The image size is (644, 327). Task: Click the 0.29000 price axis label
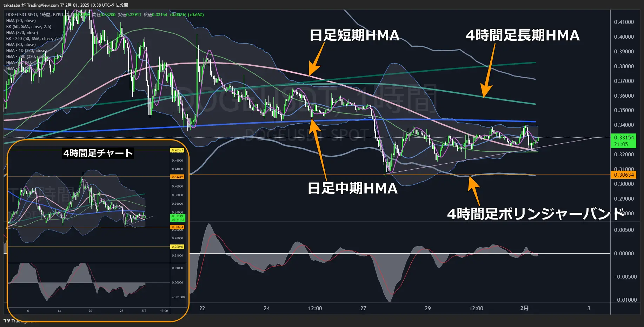click(624, 199)
